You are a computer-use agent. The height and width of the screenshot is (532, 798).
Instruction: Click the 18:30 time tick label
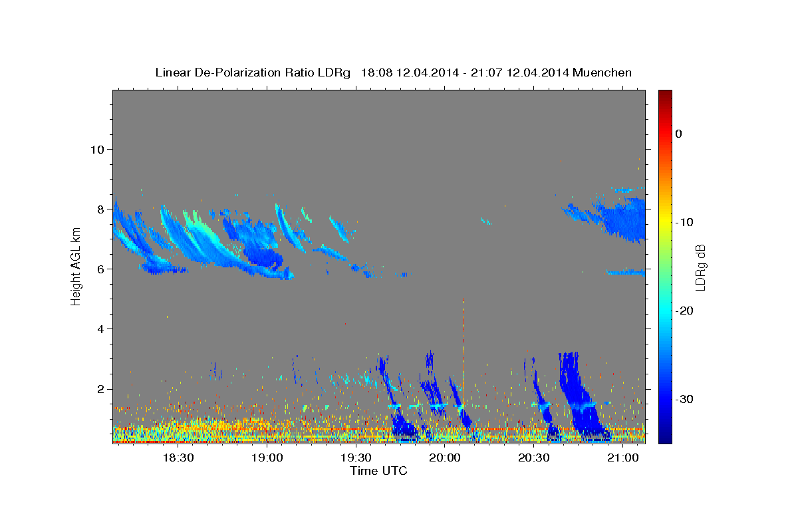click(178, 458)
